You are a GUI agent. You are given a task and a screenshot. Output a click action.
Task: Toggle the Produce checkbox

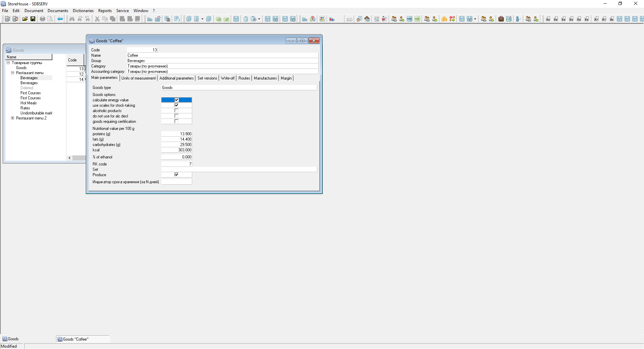click(176, 175)
